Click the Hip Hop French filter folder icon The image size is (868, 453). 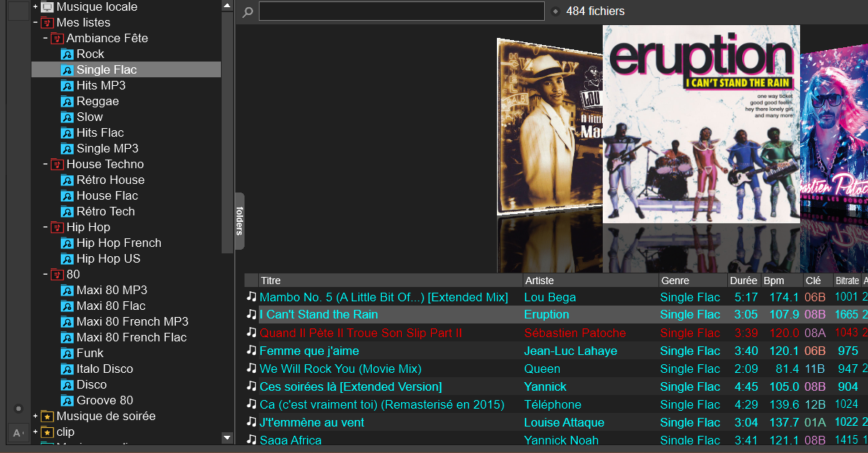tap(67, 243)
